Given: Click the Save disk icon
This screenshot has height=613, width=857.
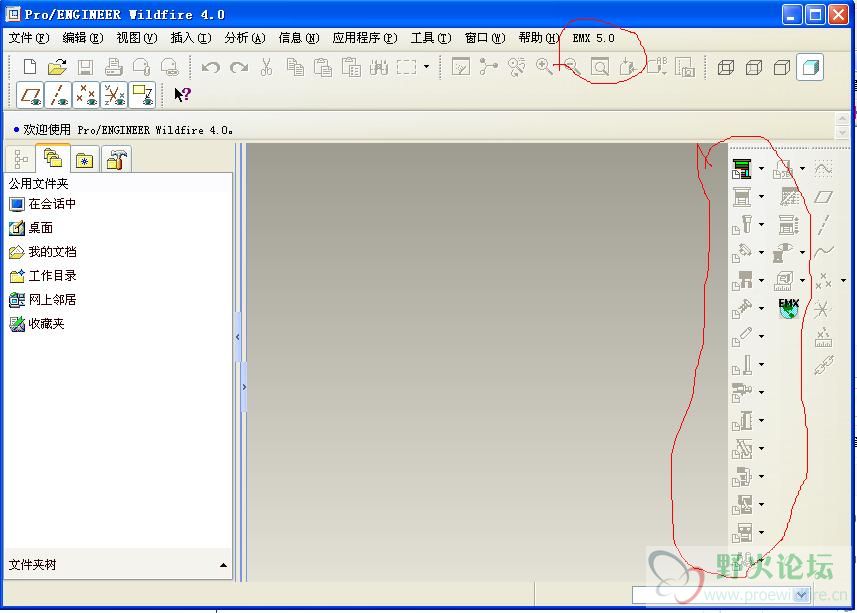Looking at the screenshot, I should (85, 67).
